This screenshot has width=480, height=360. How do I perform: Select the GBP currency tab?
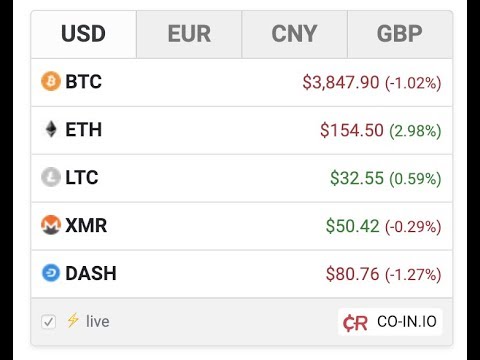[x=400, y=34]
